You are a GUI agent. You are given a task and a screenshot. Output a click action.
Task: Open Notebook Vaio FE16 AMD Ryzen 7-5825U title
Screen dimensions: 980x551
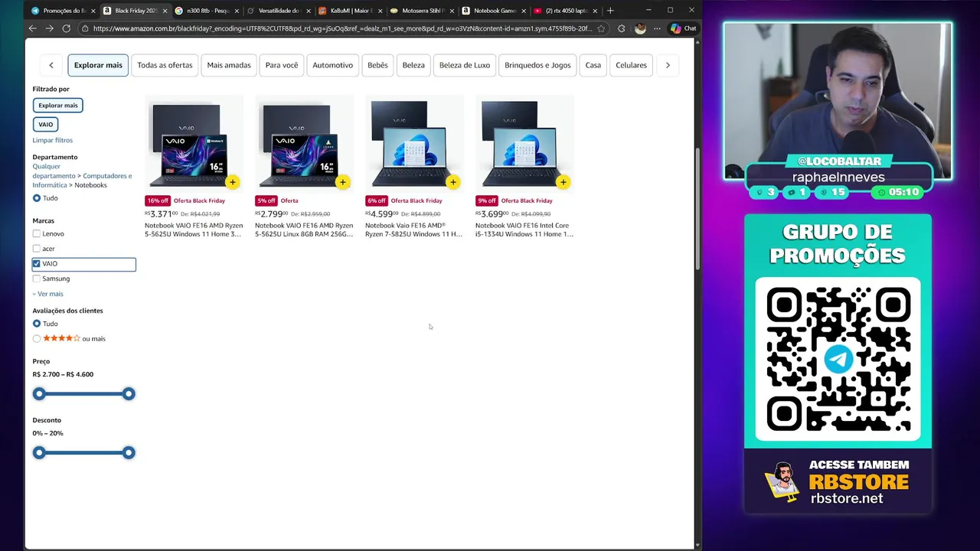tap(413, 230)
